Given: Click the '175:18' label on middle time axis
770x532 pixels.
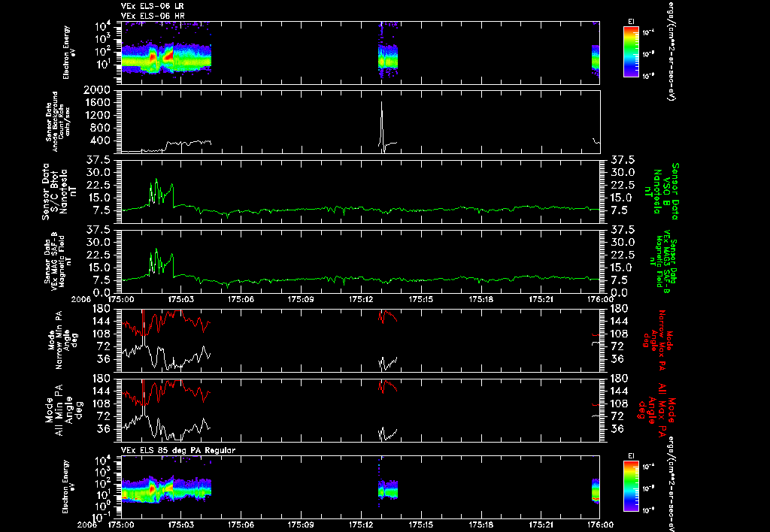Looking at the screenshot, I should pyautogui.click(x=480, y=298).
